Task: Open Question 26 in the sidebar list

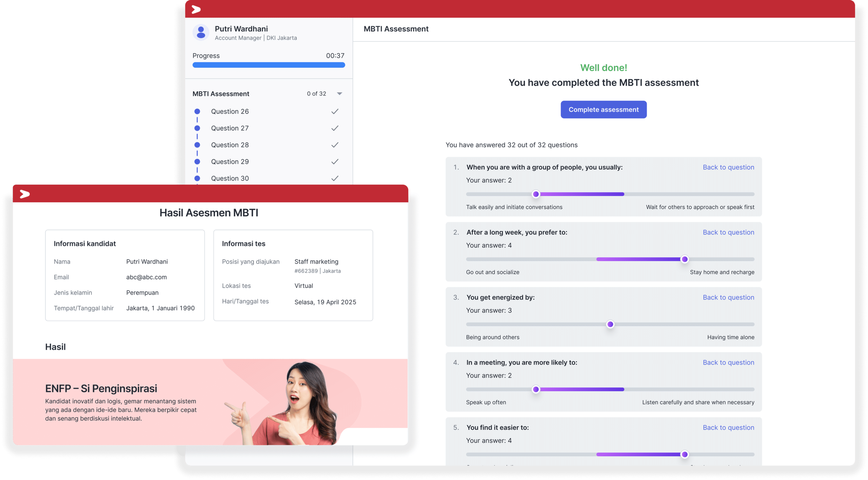Action: [230, 111]
